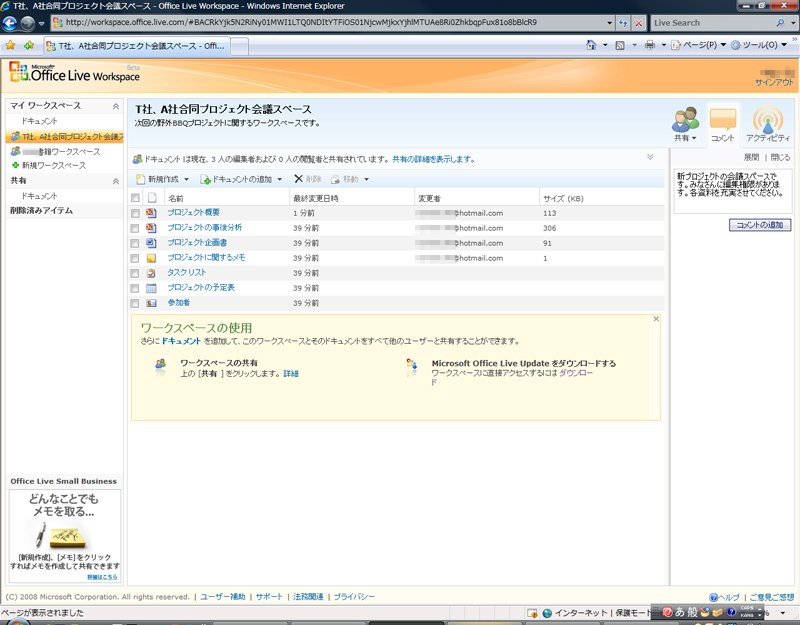Click the IE back navigation button

coord(10,23)
